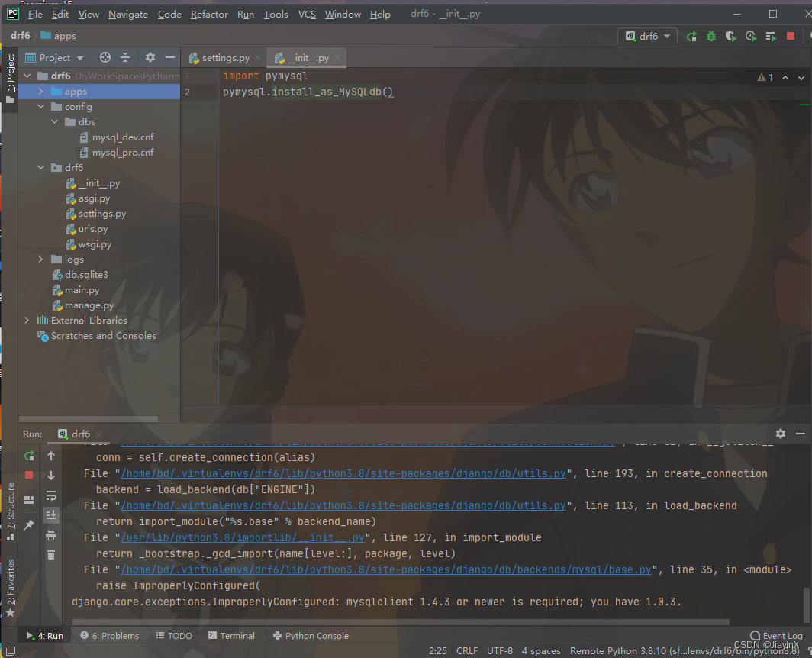Open the Refactor menu
812x658 pixels.
[209, 14]
